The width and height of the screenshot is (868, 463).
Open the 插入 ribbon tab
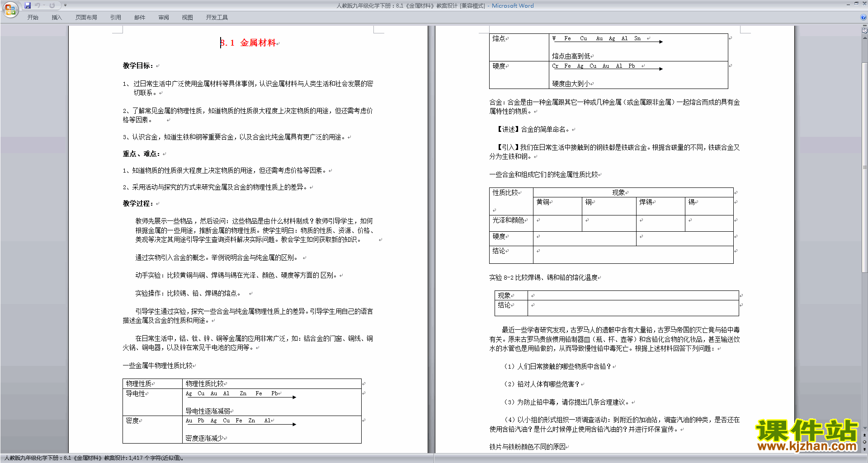57,18
